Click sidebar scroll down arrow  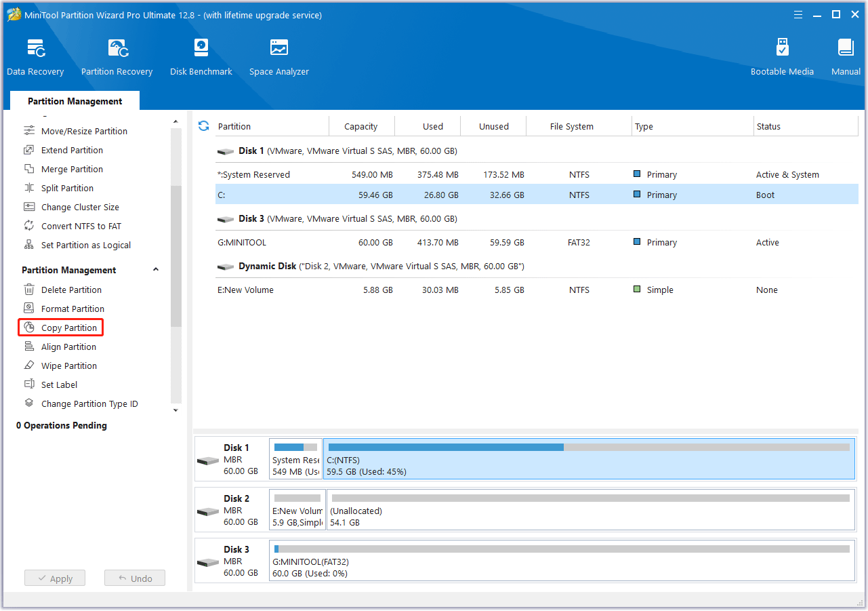click(176, 410)
